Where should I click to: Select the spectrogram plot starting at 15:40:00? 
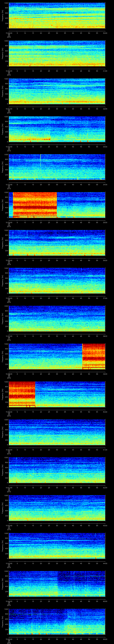coord(57,432)
